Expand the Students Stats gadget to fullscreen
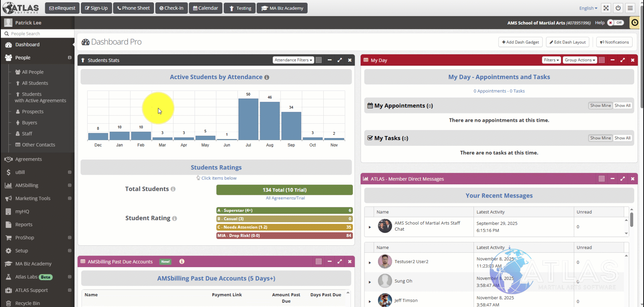 click(340, 60)
